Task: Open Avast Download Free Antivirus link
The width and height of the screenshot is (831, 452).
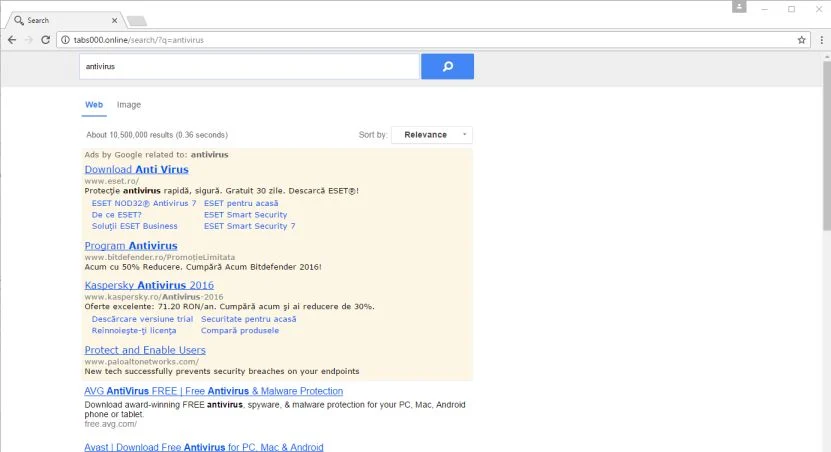Action: point(204,447)
